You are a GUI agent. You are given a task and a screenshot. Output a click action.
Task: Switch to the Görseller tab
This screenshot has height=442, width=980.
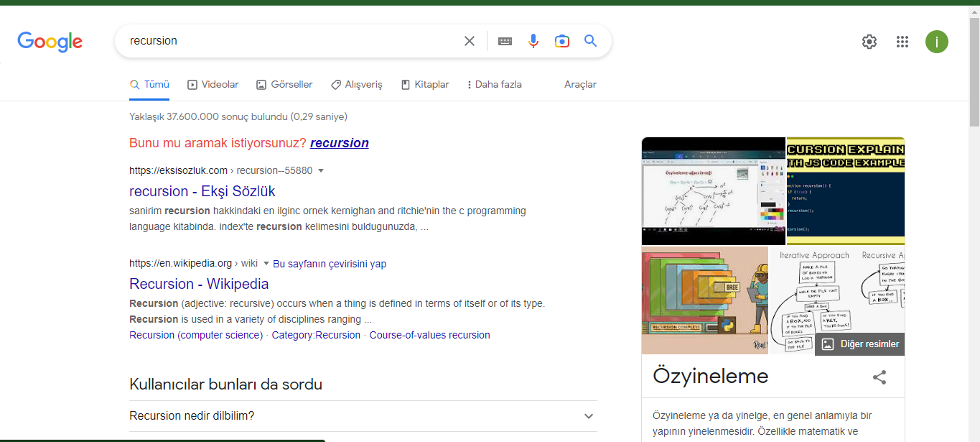click(x=284, y=84)
